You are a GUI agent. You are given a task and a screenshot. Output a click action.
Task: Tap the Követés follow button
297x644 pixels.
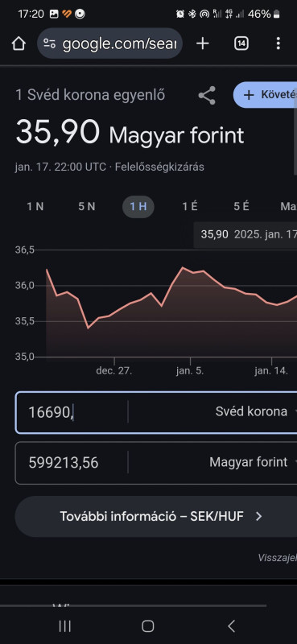[x=266, y=95]
